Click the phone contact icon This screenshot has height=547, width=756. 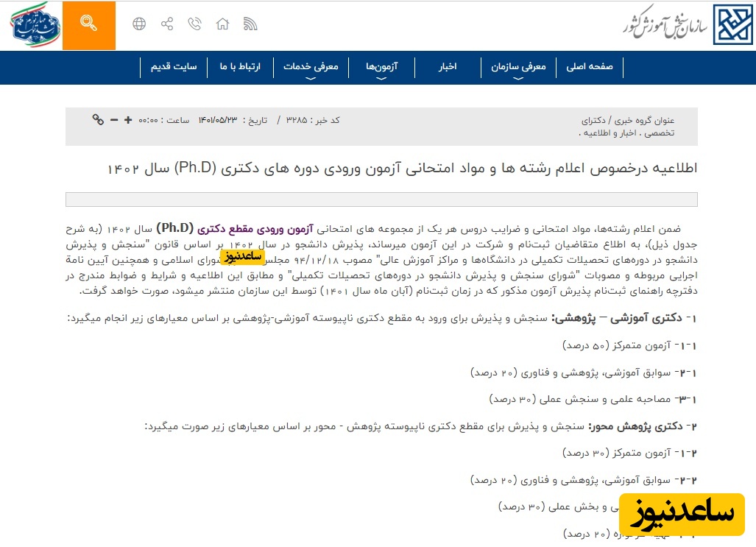(x=194, y=24)
